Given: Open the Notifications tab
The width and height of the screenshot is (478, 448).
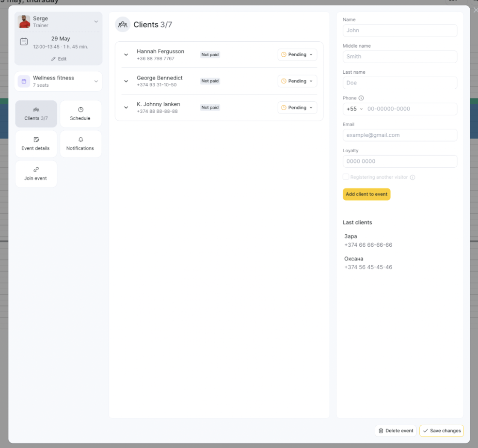Looking at the screenshot, I should click(x=80, y=144).
